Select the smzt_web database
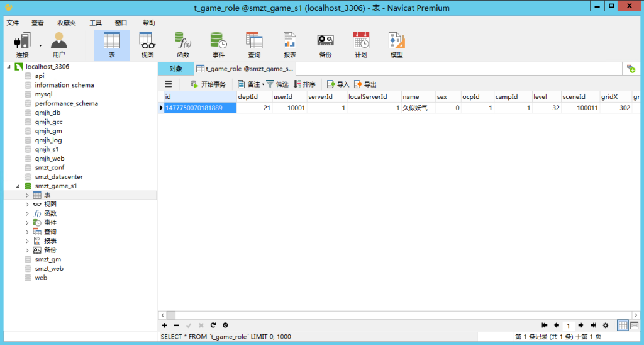This screenshot has height=345, width=644. point(49,269)
